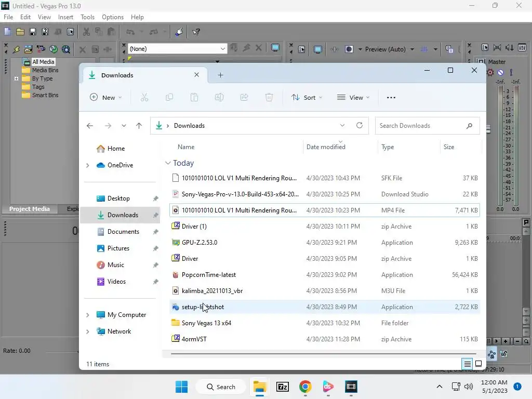
Task: Switch Explorer to large thumbnails view
Action: pos(478,364)
